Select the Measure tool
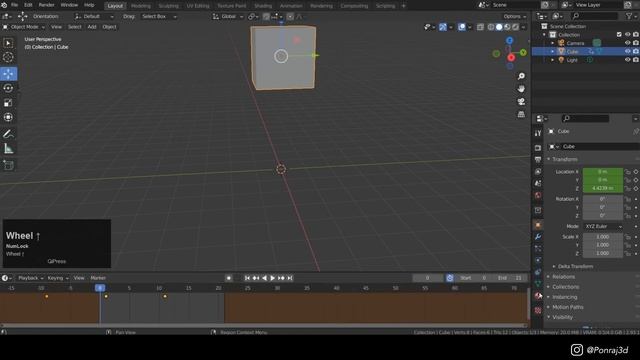Viewport: 640px width, 360px height. 8,149
